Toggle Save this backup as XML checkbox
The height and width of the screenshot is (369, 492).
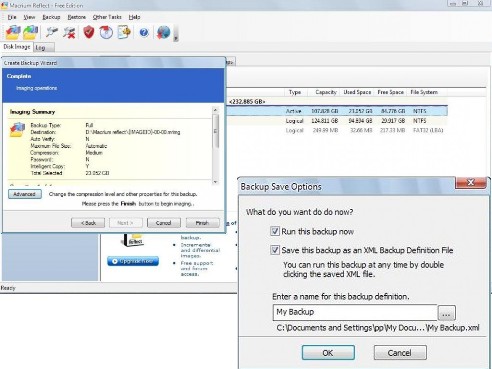[275, 250]
